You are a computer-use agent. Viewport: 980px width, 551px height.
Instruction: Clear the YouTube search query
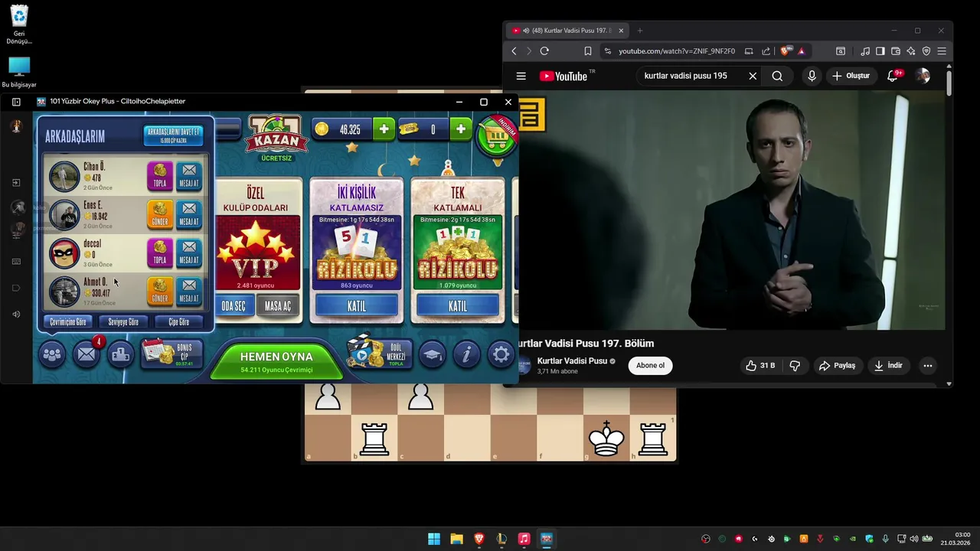click(753, 76)
